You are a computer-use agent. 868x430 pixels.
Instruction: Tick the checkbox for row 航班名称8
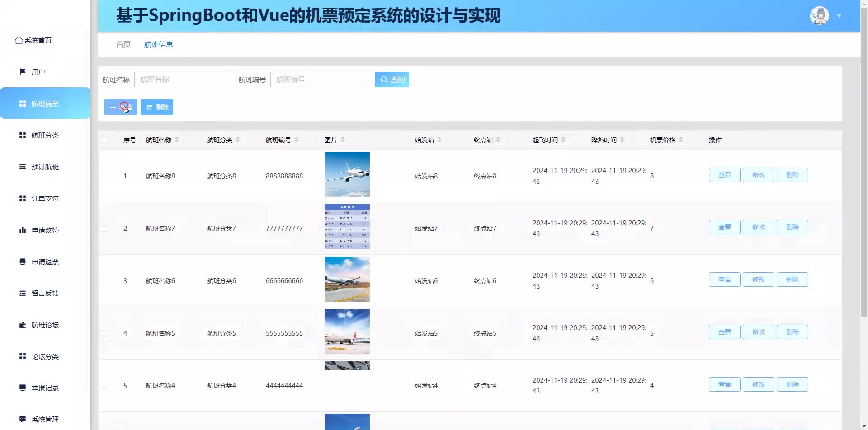pos(104,176)
